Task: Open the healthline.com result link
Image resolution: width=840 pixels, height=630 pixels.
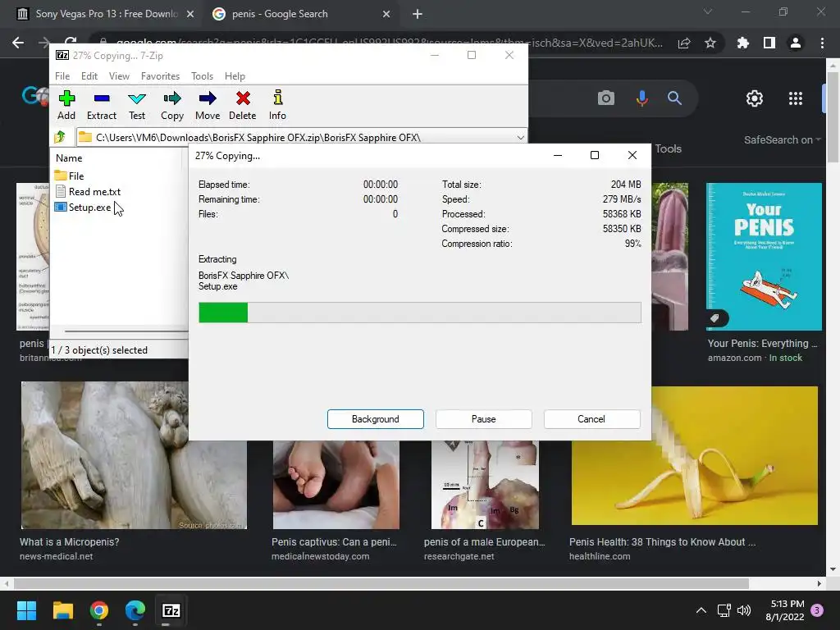Action: (600, 556)
